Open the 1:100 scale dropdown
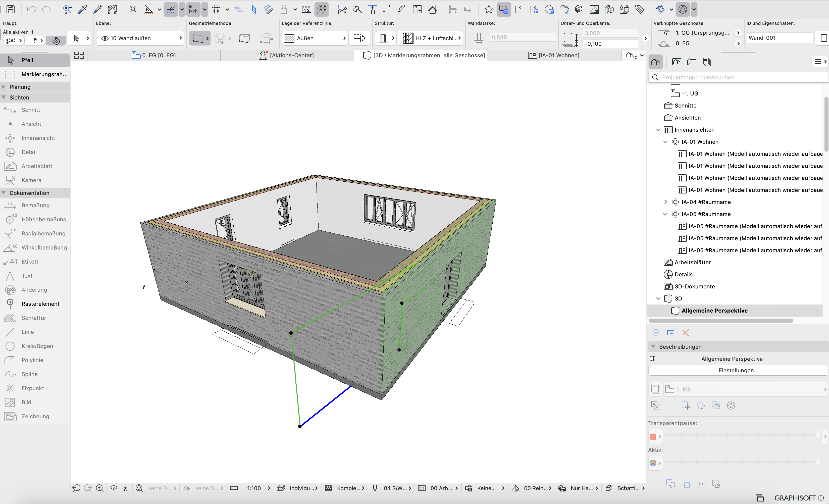The height and width of the screenshot is (504, 829). [258, 488]
